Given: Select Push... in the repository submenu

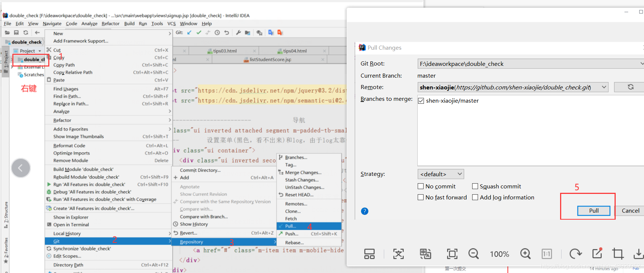Looking at the screenshot, I should [x=309, y=234].
